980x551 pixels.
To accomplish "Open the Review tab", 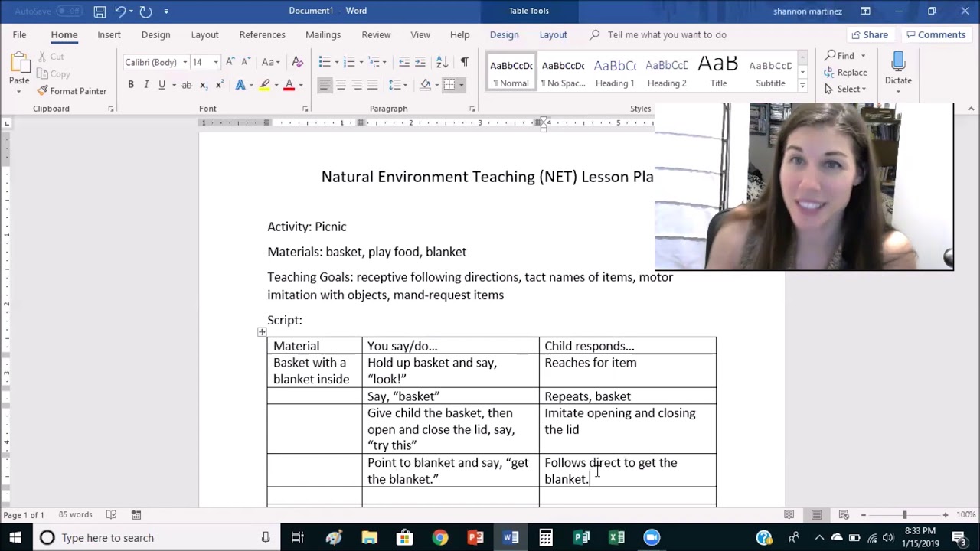I will 376,34.
